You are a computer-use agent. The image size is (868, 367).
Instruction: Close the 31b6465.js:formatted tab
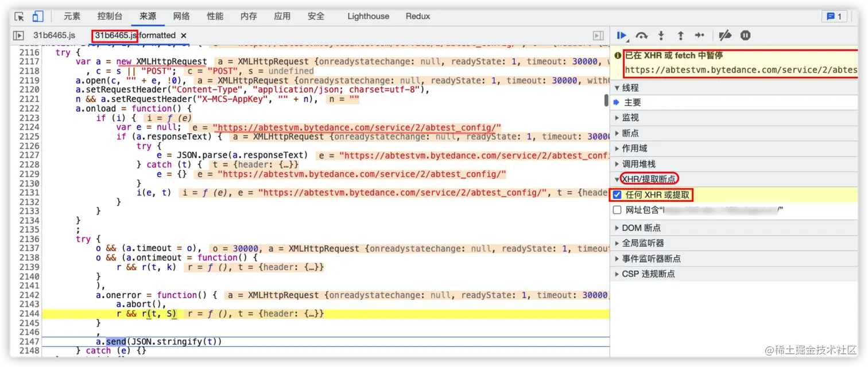(x=183, y=36)
